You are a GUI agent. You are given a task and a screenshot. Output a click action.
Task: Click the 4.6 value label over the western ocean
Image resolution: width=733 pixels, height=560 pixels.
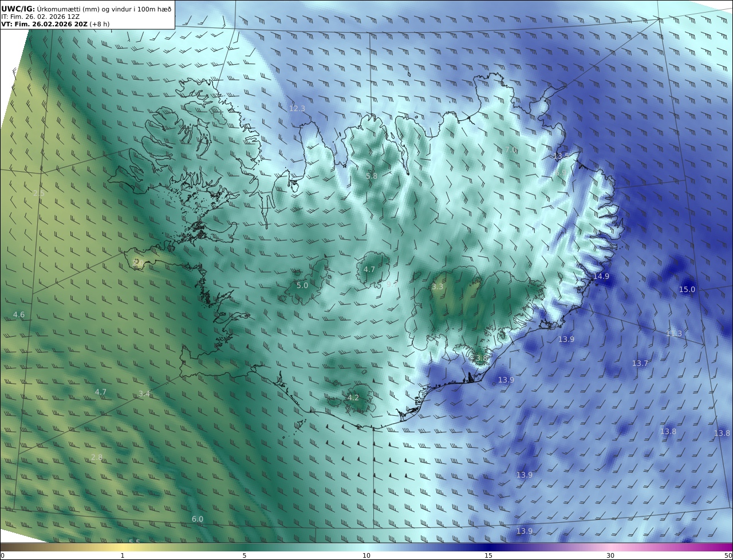click(x=19, y=314)
